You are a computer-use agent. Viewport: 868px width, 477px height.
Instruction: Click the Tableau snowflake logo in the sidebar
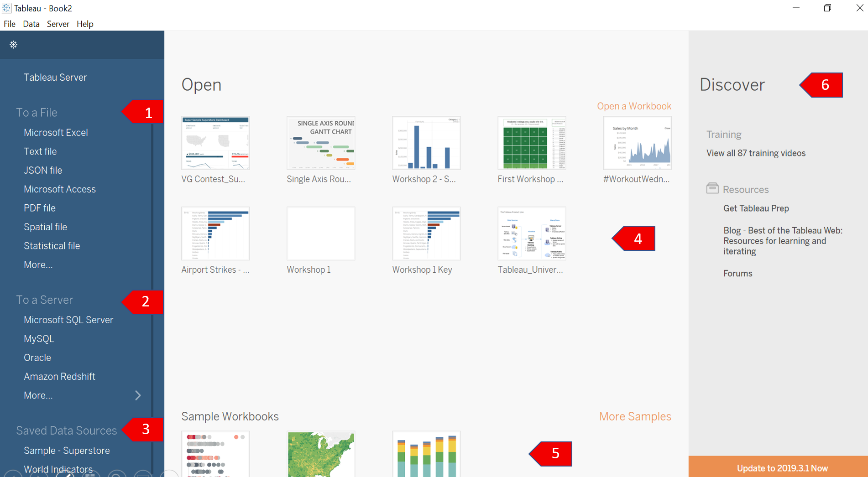tap(13, 45)
